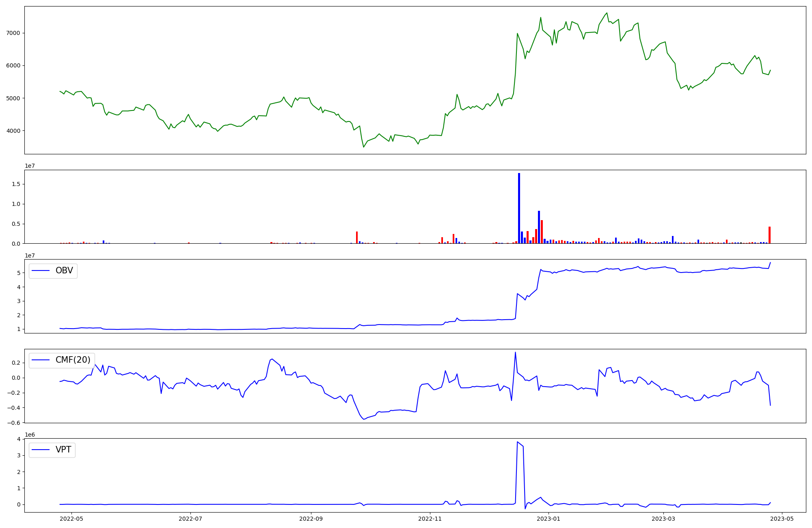Click the 2022-07 date tick label

(190, 519)
